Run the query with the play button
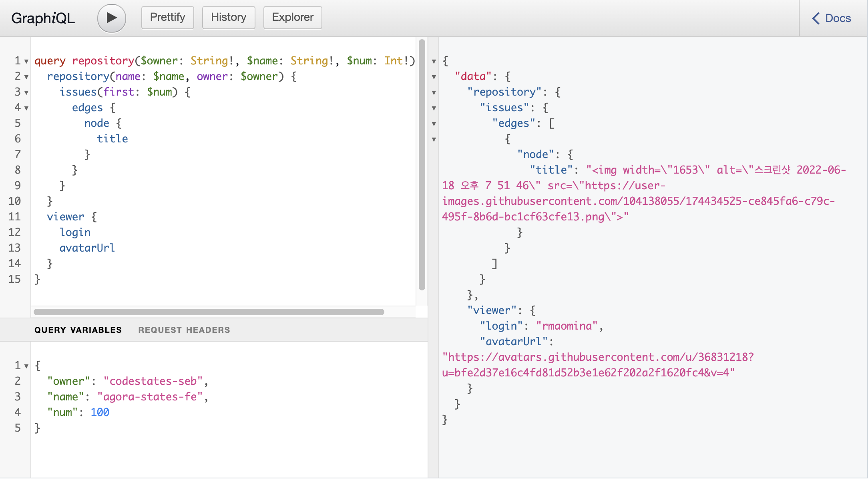This screenshot has width=868, height=480. pyautogui.click(x=111, y=18)
